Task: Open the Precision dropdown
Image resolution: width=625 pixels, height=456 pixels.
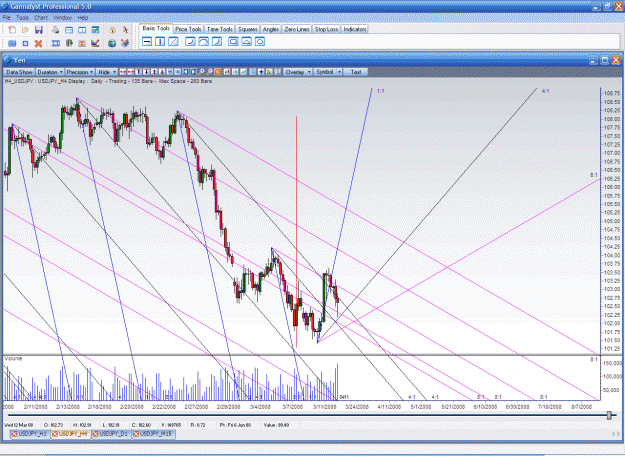Action: pos(80,72)
